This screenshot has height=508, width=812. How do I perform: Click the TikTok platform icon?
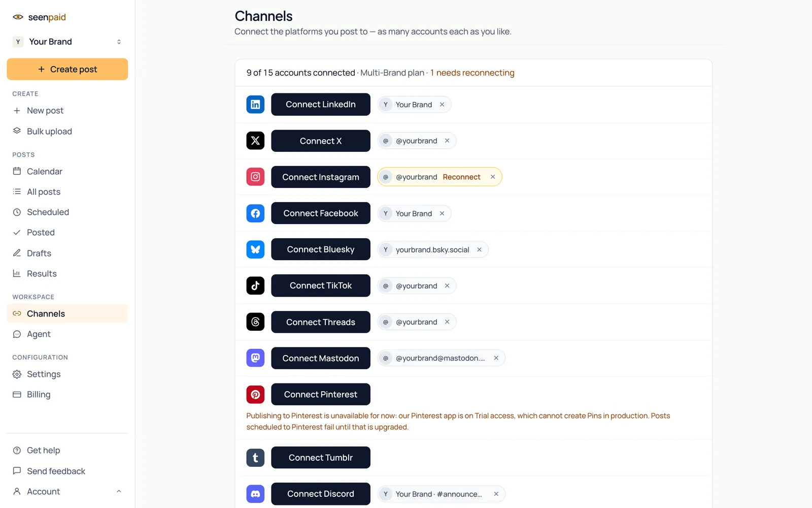tap(255, 285)
